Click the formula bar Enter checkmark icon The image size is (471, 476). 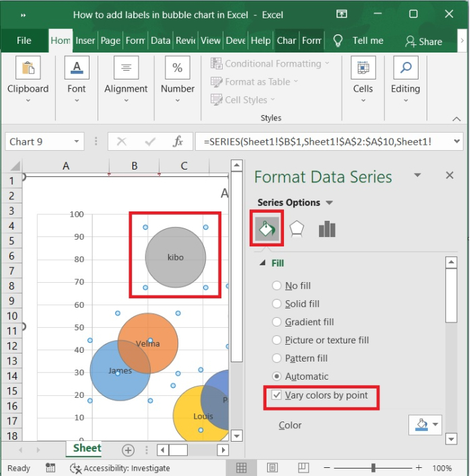pyautogui.click(x=150, y=141)
